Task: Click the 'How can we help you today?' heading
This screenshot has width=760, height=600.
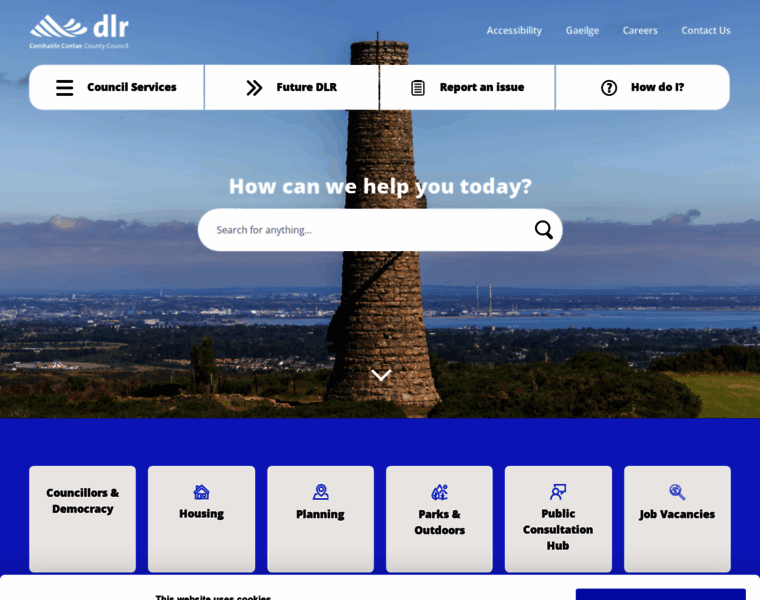Action: tap(380, 187)
